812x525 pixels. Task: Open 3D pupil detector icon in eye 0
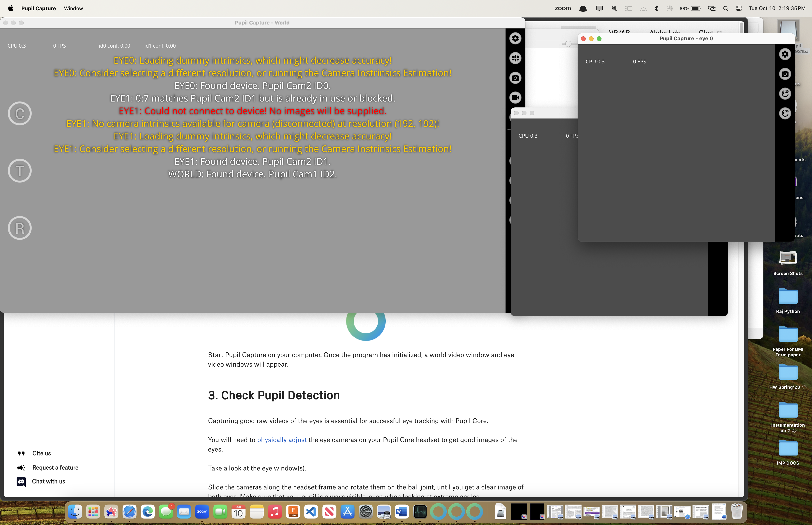point(785,113)
